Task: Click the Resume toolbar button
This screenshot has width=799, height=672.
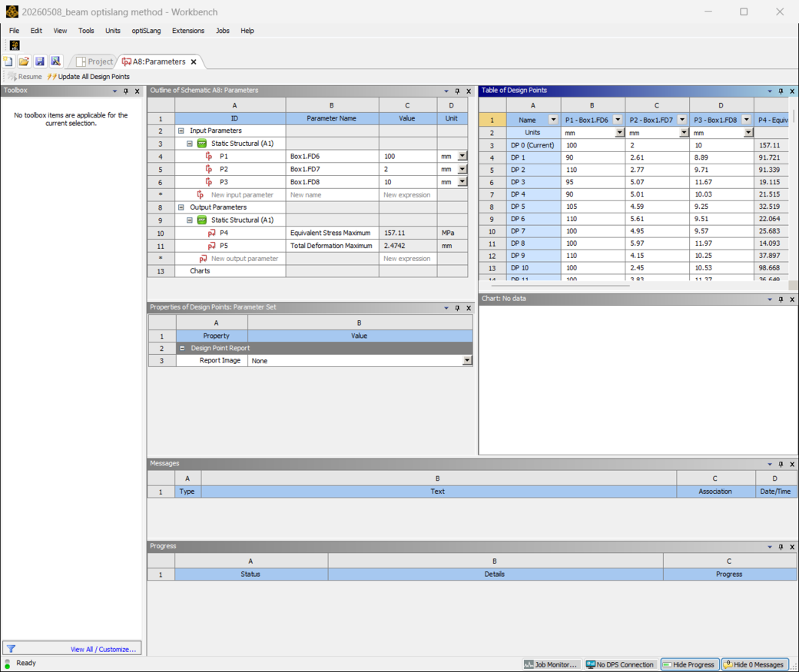Action: tap(25, 77)
